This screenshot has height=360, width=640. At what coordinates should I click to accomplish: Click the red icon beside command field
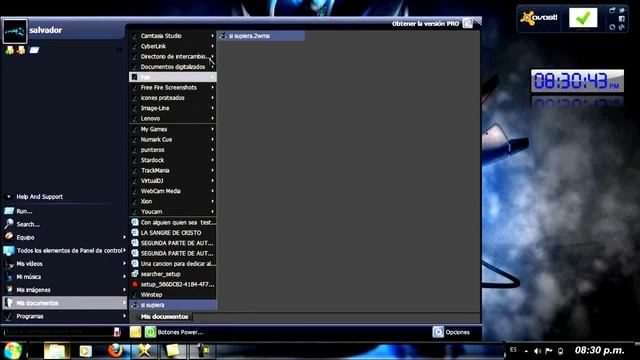(x=117, y=332)
